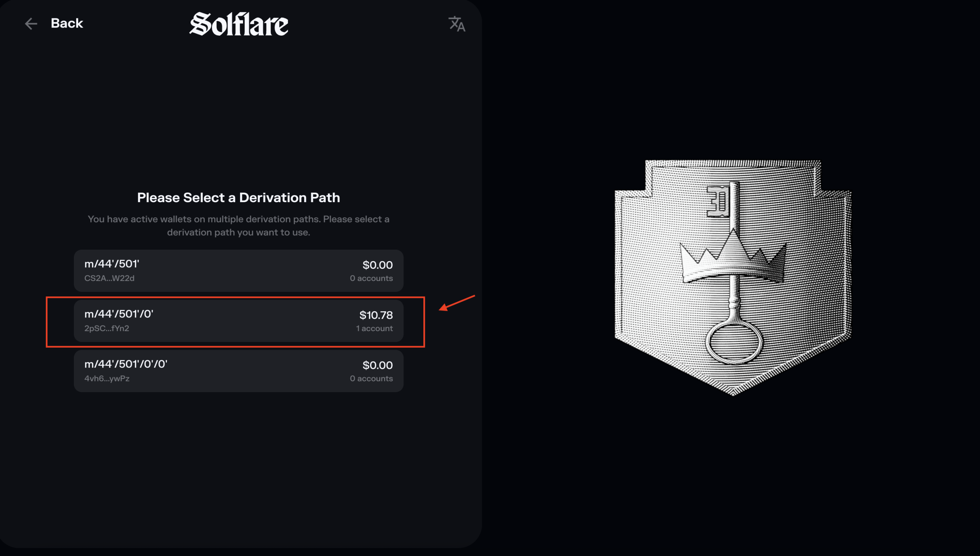Click $0.00 balance in the m/44'/501' row
980x556 pixels.
click(x=377, y=265)
